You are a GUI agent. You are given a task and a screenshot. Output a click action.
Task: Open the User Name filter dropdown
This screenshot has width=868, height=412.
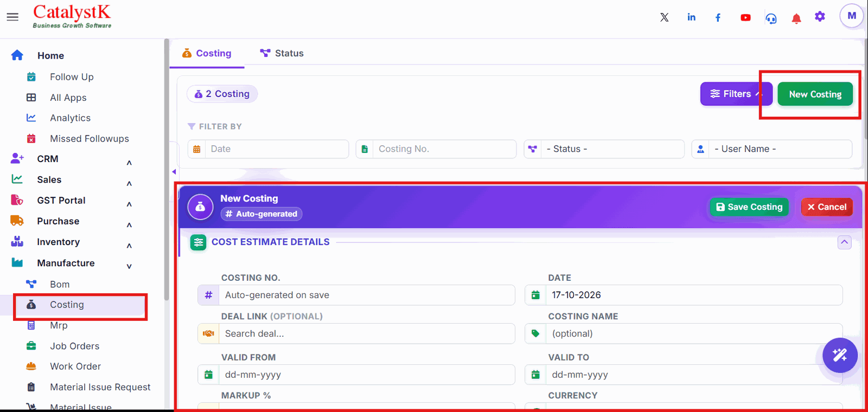click(771, 149)
